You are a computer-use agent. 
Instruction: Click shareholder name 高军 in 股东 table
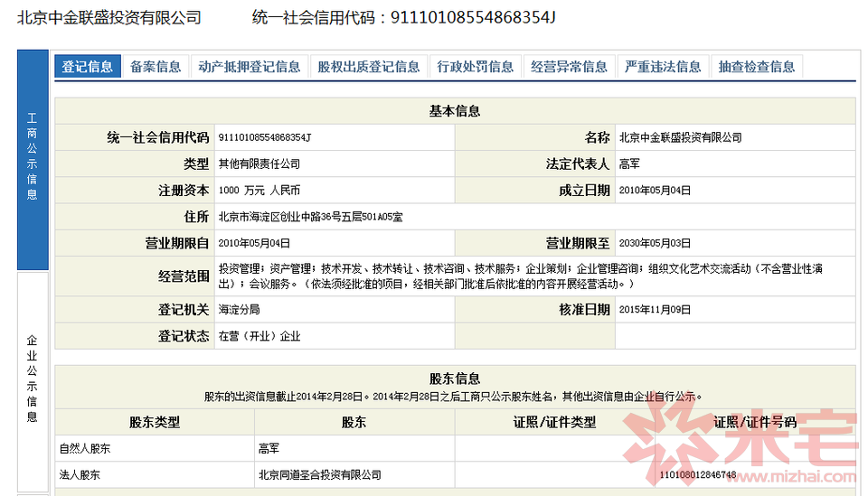tap(269, 448)
